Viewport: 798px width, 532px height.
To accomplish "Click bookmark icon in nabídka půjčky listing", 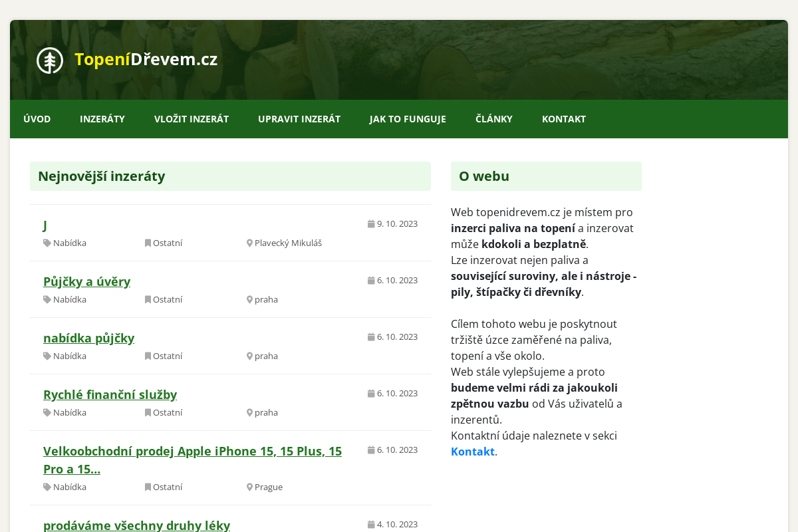I will (x=148, y=356).
